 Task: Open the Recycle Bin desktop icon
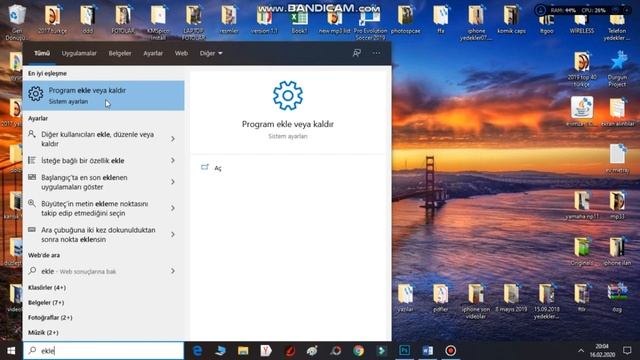coord(16,20)
